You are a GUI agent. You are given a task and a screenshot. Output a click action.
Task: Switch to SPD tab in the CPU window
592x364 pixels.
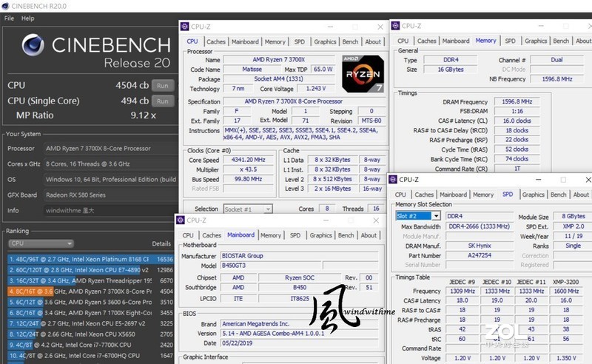click(300, 42)
